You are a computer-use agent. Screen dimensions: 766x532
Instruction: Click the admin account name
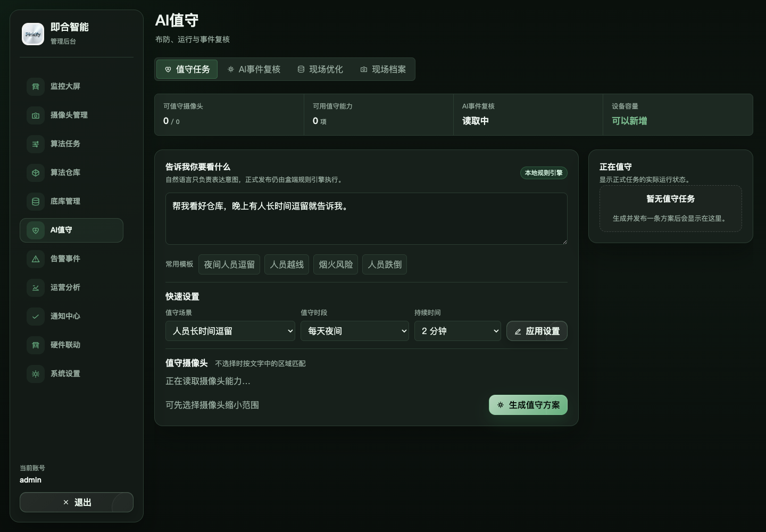[x=30, y=480]
